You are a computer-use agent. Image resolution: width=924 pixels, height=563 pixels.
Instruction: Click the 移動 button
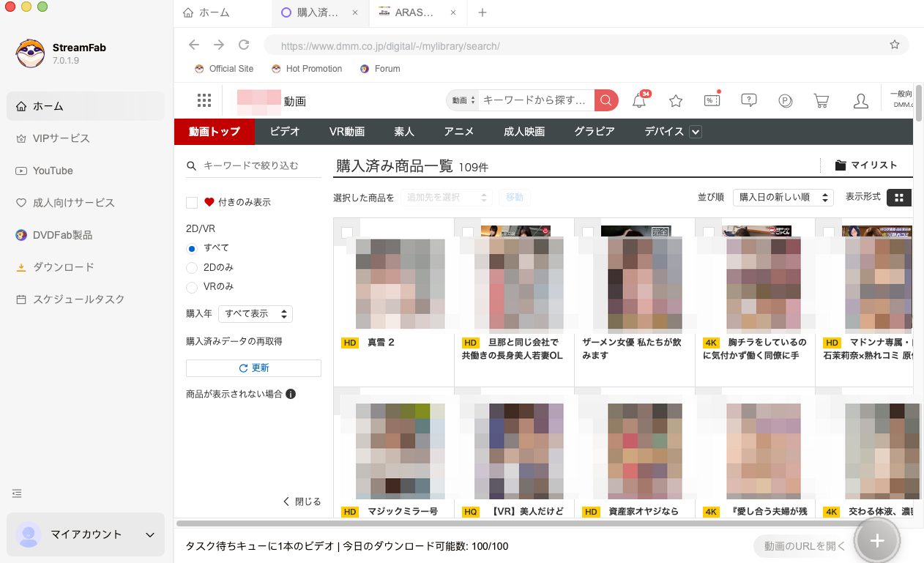[515, 198]
